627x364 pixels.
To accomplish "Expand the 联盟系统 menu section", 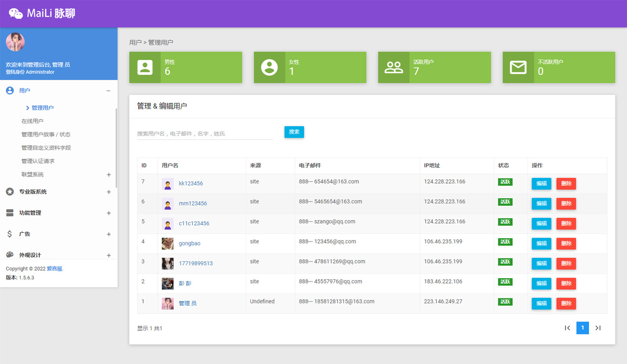I will (x=109, y=175).
